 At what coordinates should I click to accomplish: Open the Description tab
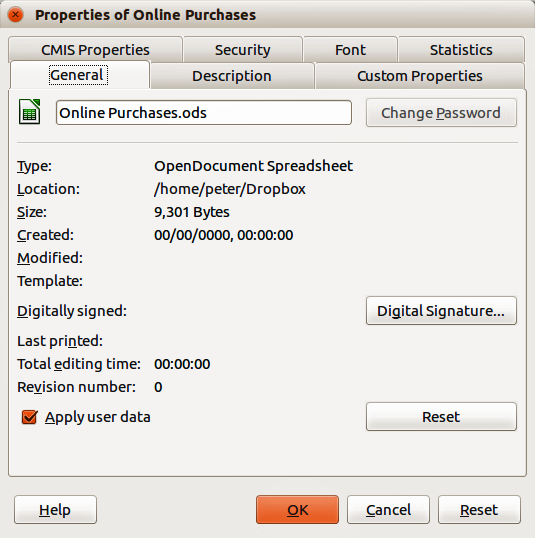pyautogui.click(x=232, y=76)
